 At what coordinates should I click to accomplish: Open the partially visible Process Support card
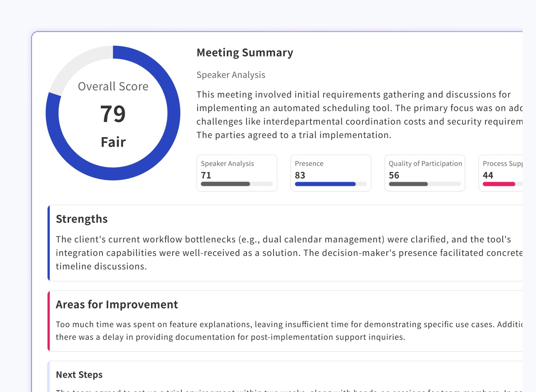501,173
